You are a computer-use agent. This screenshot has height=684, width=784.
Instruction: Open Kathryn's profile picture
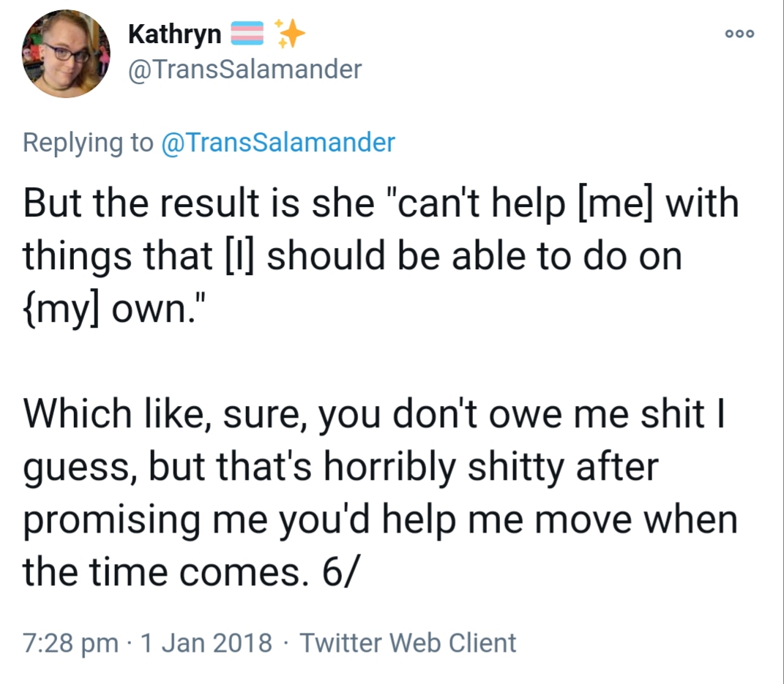[66, 53]
